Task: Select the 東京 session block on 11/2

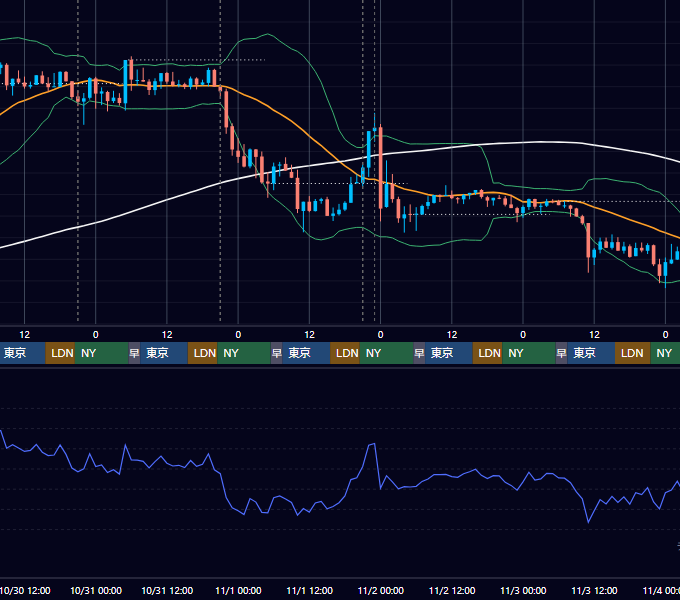Action: [449, 353]
